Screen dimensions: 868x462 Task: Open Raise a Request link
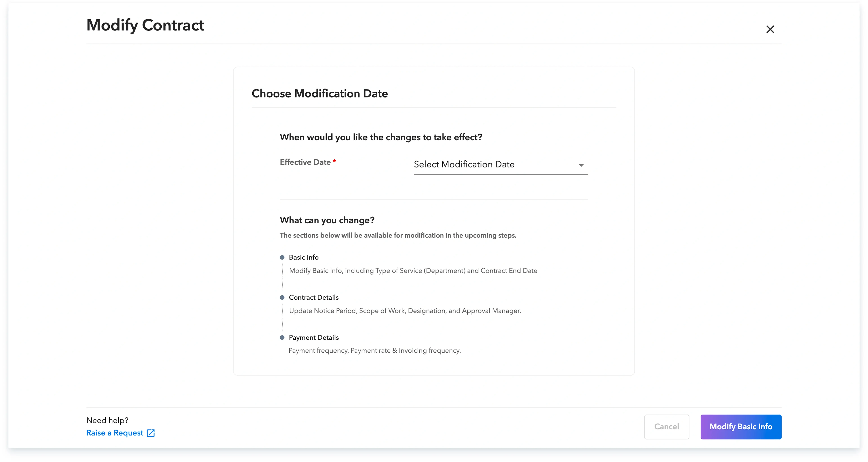(115, 433)
